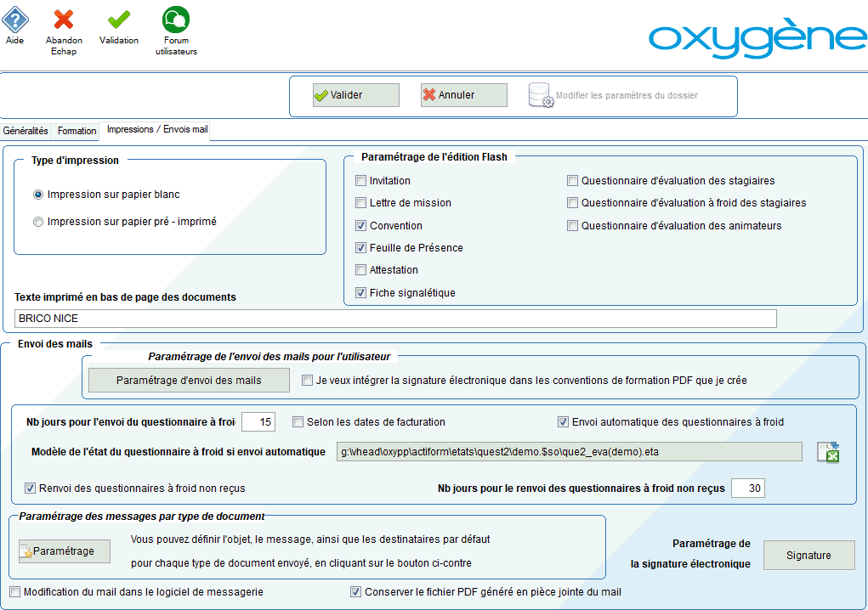Click the oxygène logo

tap(757, 37)
